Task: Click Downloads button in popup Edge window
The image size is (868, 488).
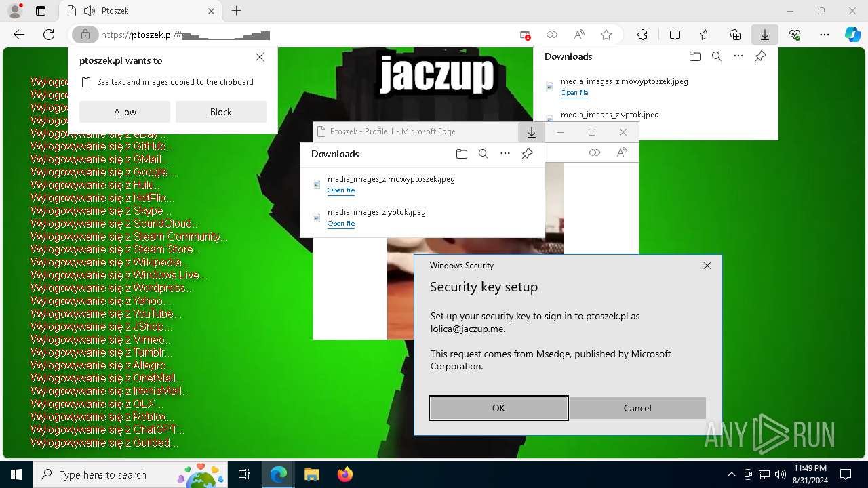Action: click(x=531, y=132)
